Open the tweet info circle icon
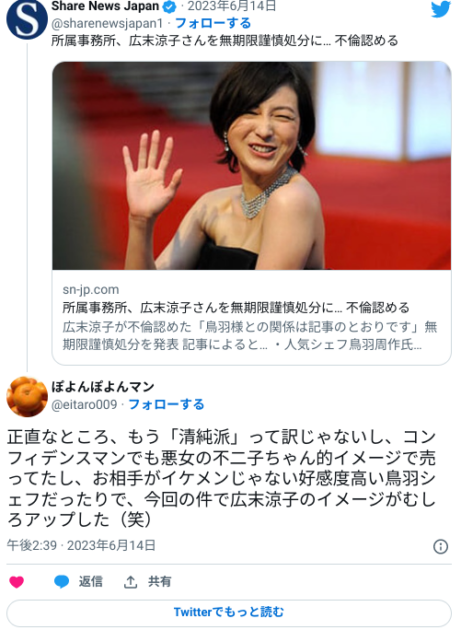The height and width of the screenshot is (630, 461). click(441, 546)
